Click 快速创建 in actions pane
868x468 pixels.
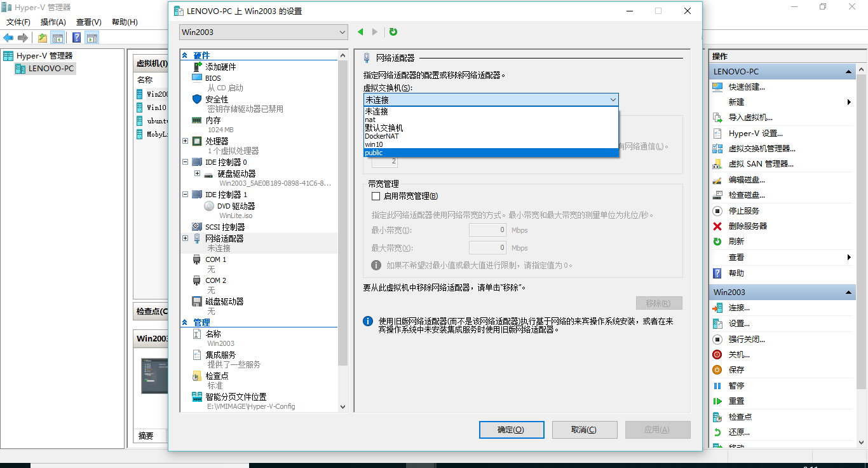pyautogui.click(x=747, y=87)
